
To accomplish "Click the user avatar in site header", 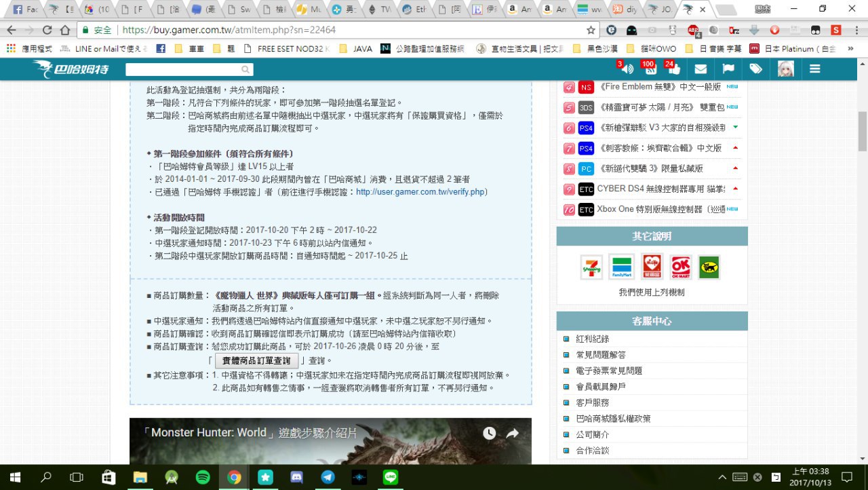I will (785, 69).
